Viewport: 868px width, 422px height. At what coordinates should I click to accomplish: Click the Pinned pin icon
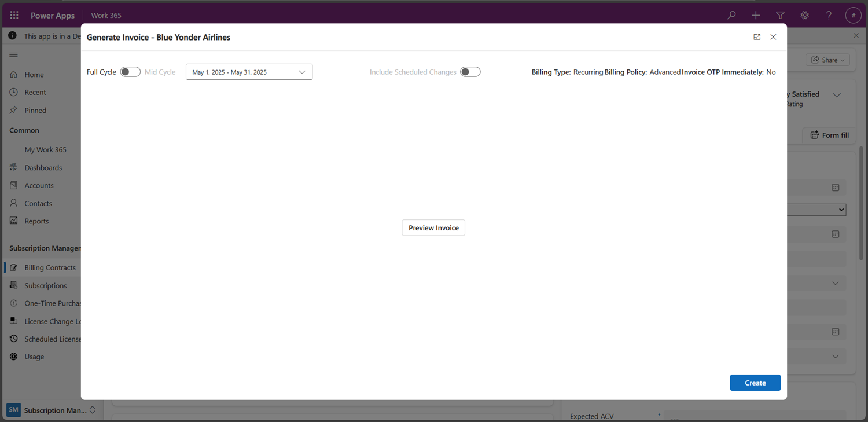pyautogui.click(x=14, y=110)
